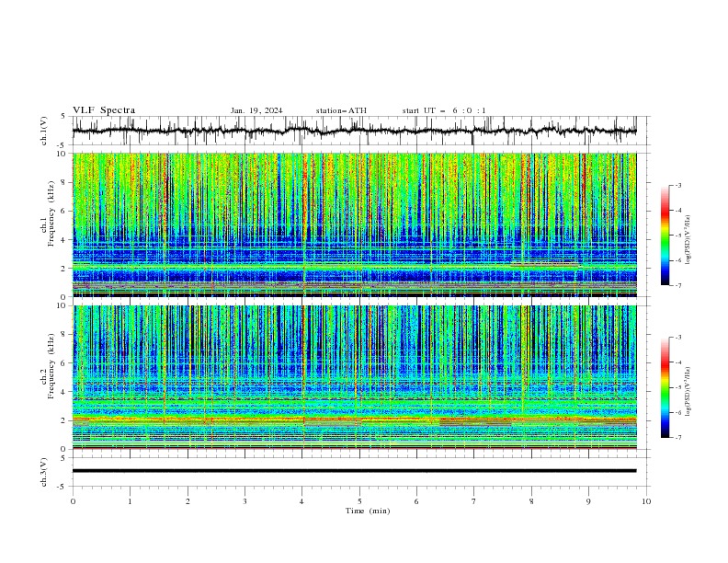Click the "VLF Spectra" plot title

[x=104, y=110]
